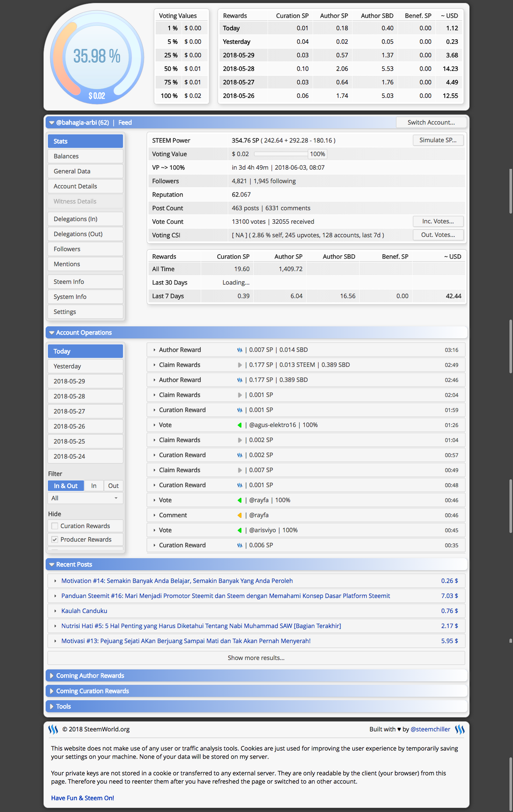Image resolution: width=513 pixels, height=812 pixels.
Task: Click the 35.98 % voting power gauge
Action: tap(97, 57)
